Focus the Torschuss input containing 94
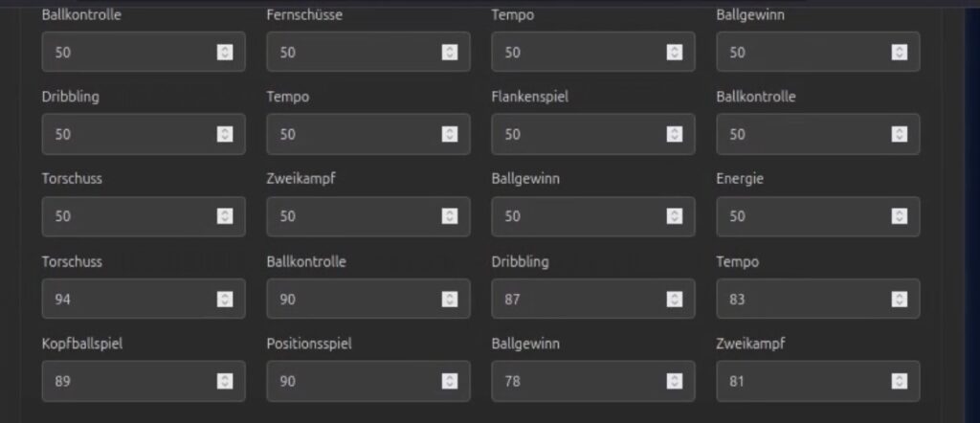980x423 pixels. pyautogui.click(x=129, y=300)
